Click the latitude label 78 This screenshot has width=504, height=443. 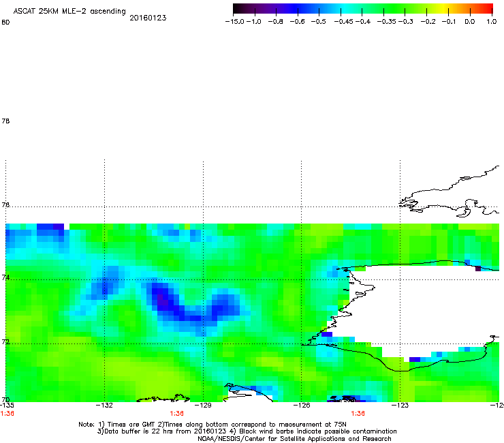(5, 121)
